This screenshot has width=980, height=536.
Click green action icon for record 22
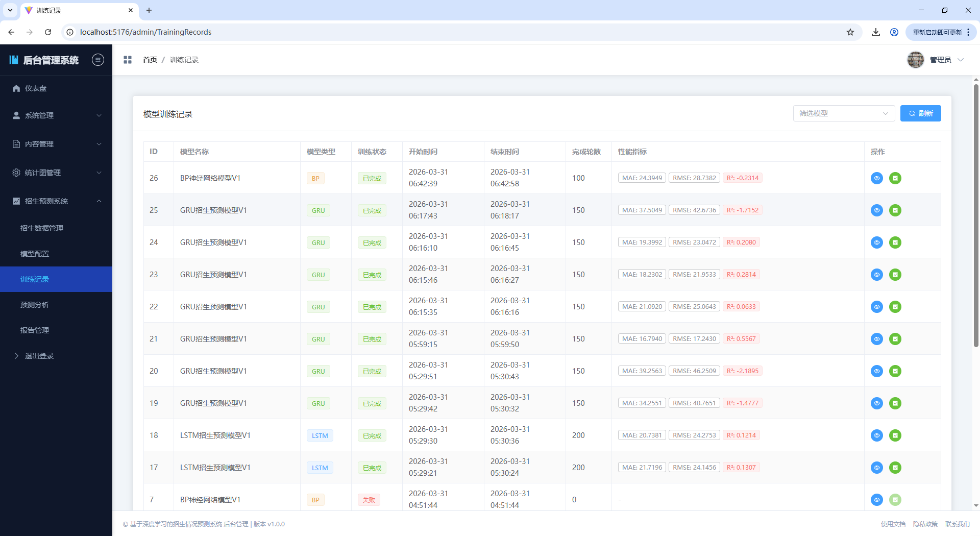pos(895,307)
